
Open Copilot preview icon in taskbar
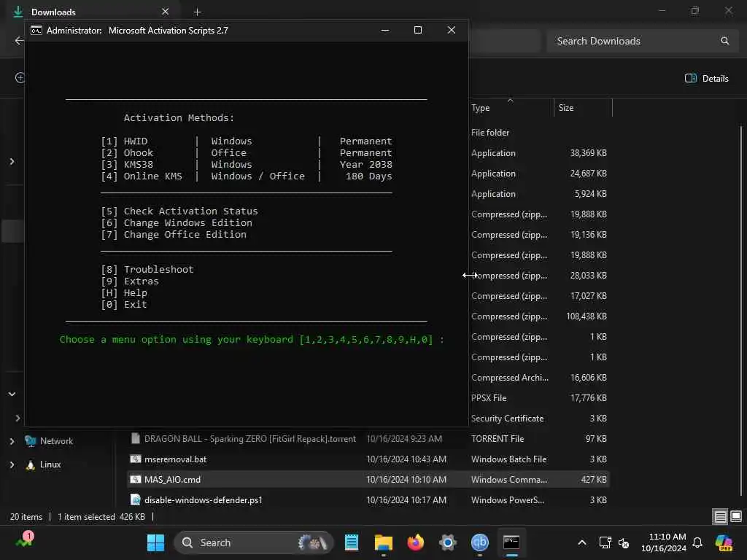coord(724,542)
